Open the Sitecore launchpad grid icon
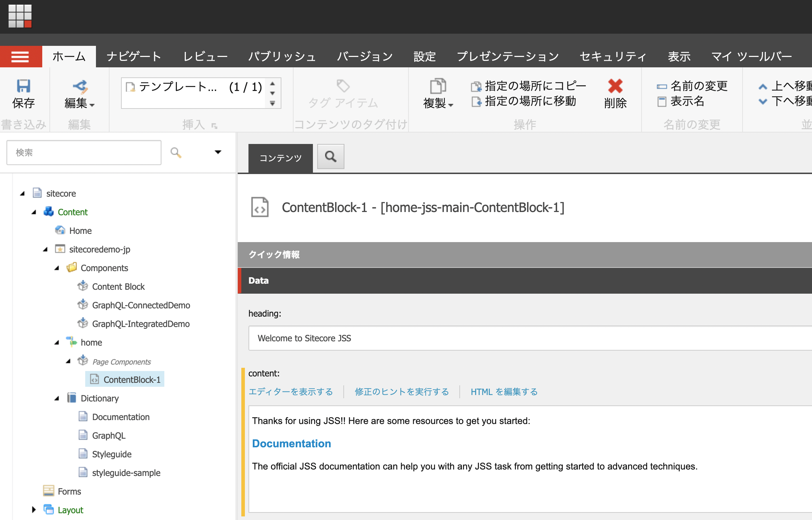This screenshot has height=520, width=812. point(20,16)
